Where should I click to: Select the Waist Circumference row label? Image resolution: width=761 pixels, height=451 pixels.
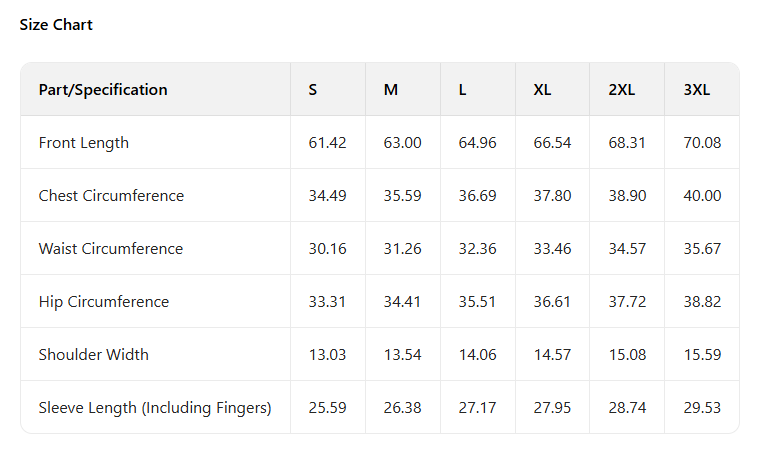click(111, 249)
